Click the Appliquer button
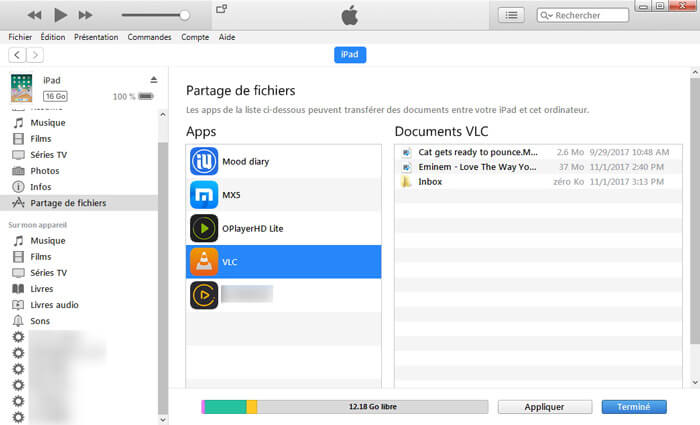This screenshot has height=425, width=700. coord(544,407)
